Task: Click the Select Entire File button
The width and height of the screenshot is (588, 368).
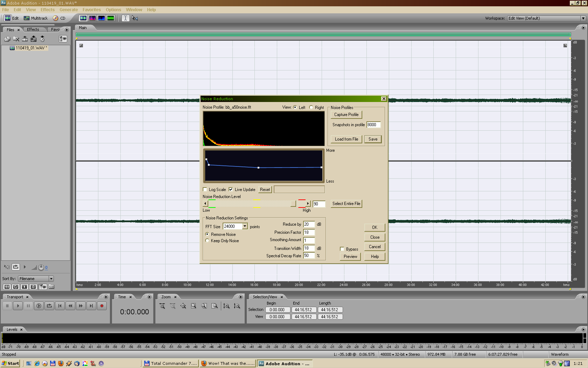Action: click(x=346, y=204)
